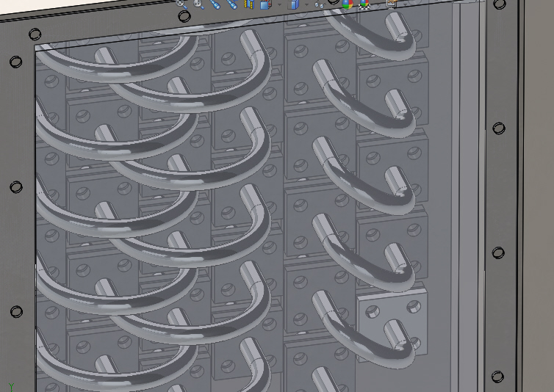554x392 pixels.
Task: Open the View Settings icon
Action: (392, 3)
